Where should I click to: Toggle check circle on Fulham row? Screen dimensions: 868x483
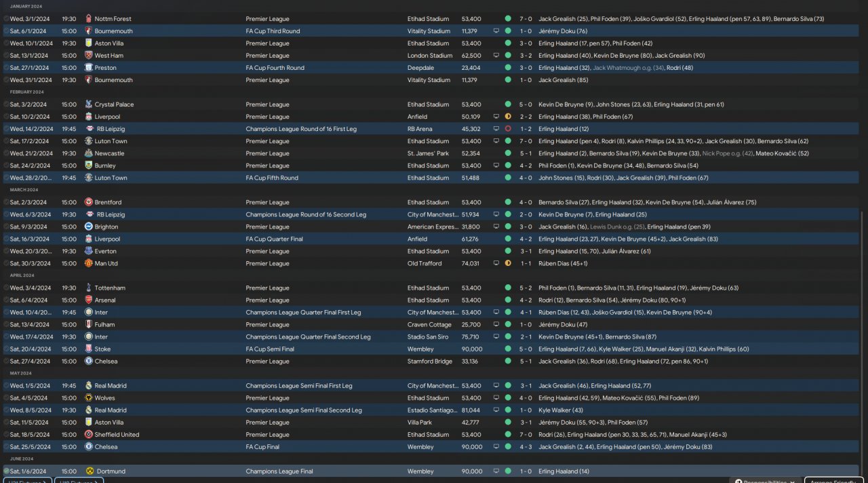coord(6,324)
